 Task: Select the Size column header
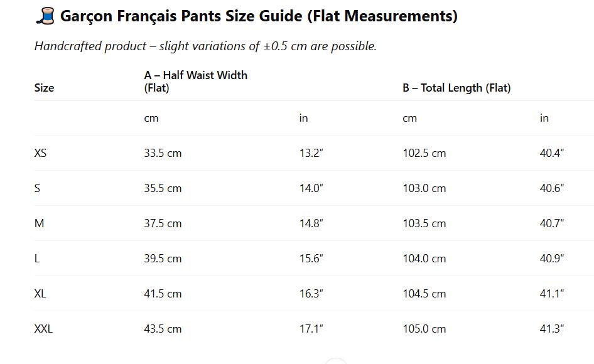[44, 88]
